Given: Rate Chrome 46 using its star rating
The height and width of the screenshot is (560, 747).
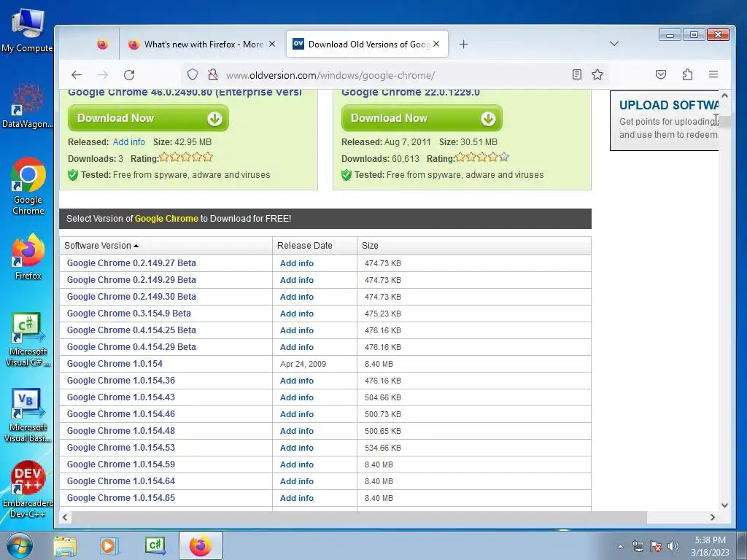Looking at the screenshot, I should 186,157.
